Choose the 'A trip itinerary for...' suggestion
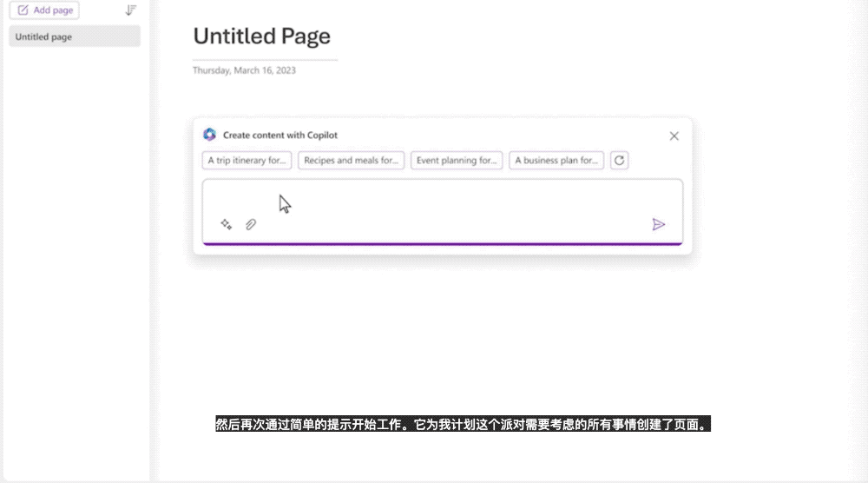Viewport: 868px width, 483px height. pyautogui.click(x=247, y=161)
